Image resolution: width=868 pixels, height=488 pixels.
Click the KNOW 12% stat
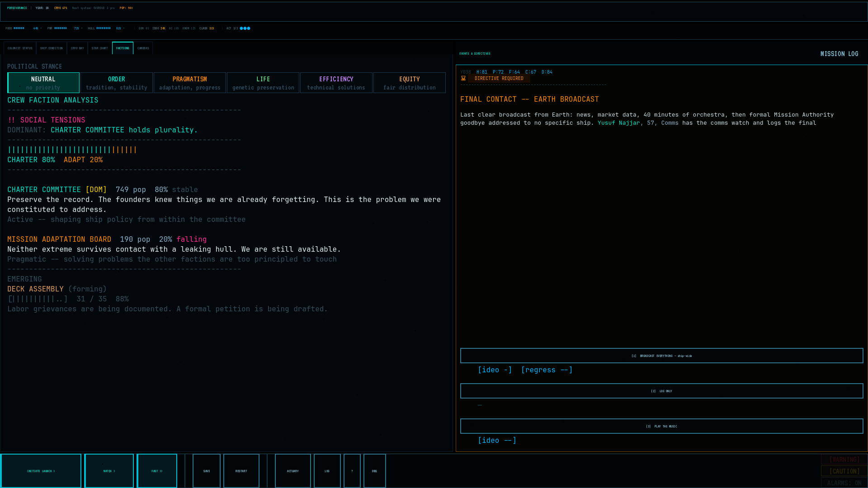click(x=189, y=28)
